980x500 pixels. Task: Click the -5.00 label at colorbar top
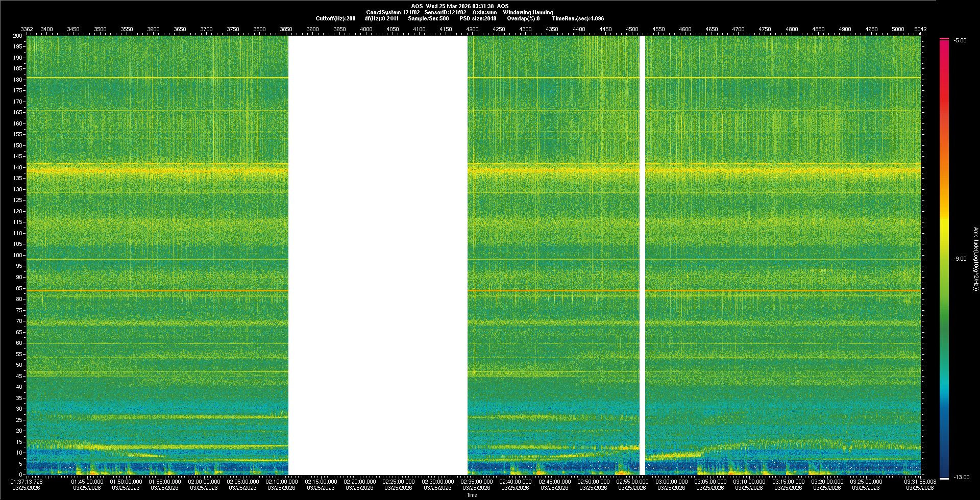[960, 40]
